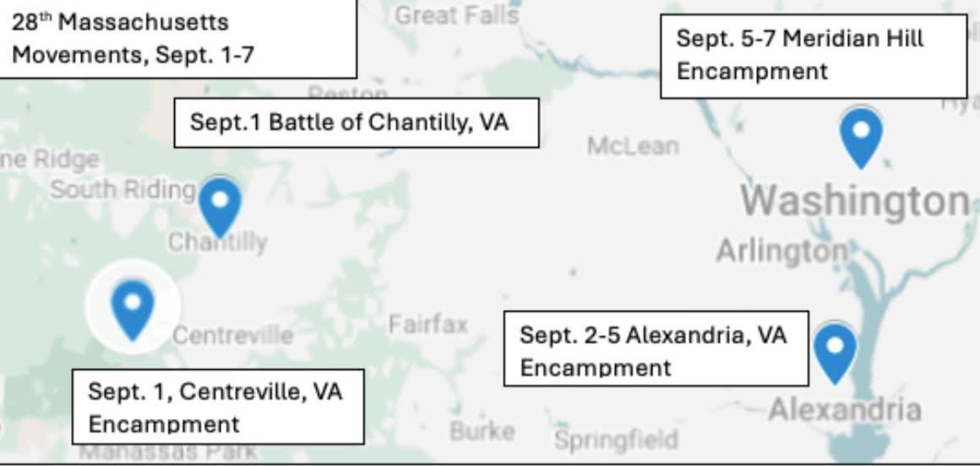The image size is (980, 466).
Task: Click the map pin at Chantilly
Action: pos(220,204)
